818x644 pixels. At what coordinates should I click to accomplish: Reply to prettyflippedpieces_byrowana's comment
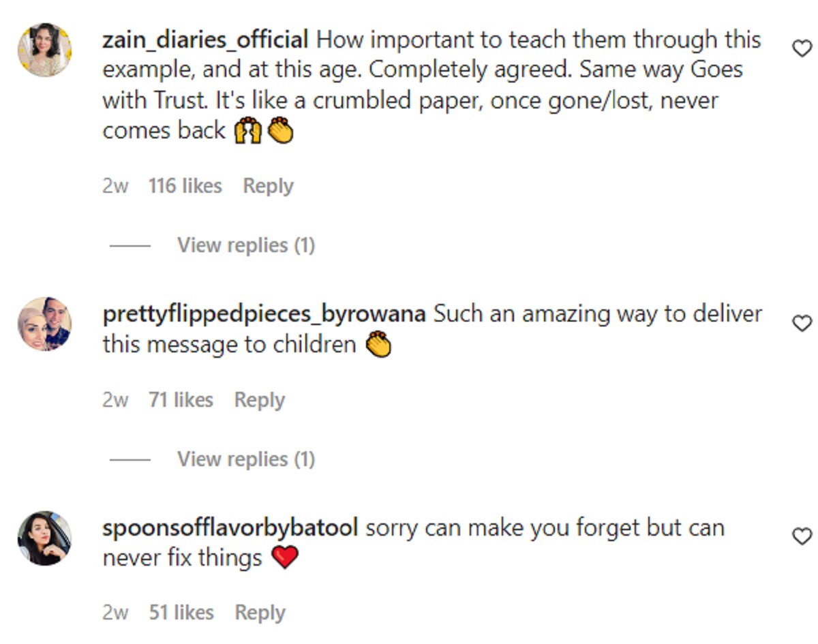coord(259,400)
